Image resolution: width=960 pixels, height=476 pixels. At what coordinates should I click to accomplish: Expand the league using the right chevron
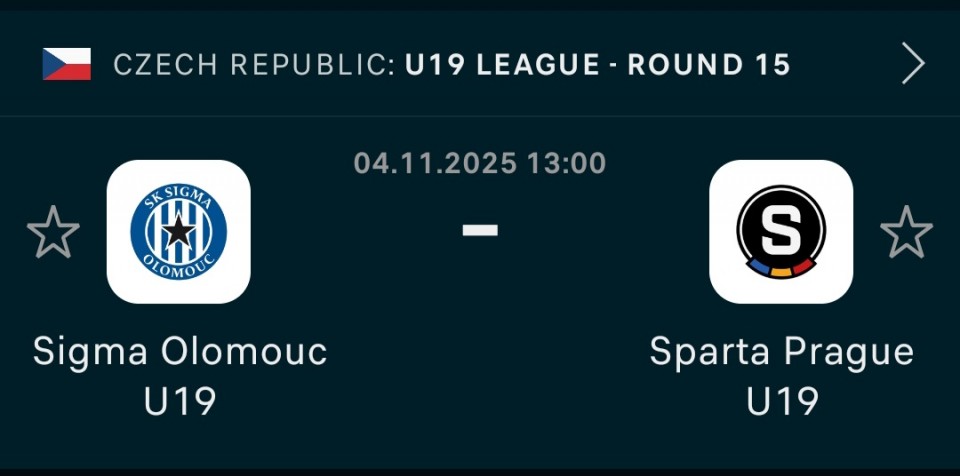tap(913, 65)
